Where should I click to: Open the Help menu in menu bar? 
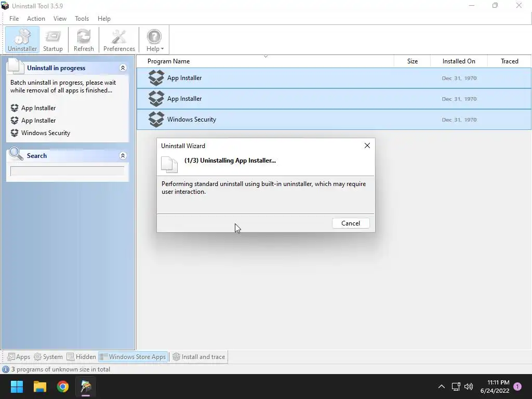(x=104, y=19)
